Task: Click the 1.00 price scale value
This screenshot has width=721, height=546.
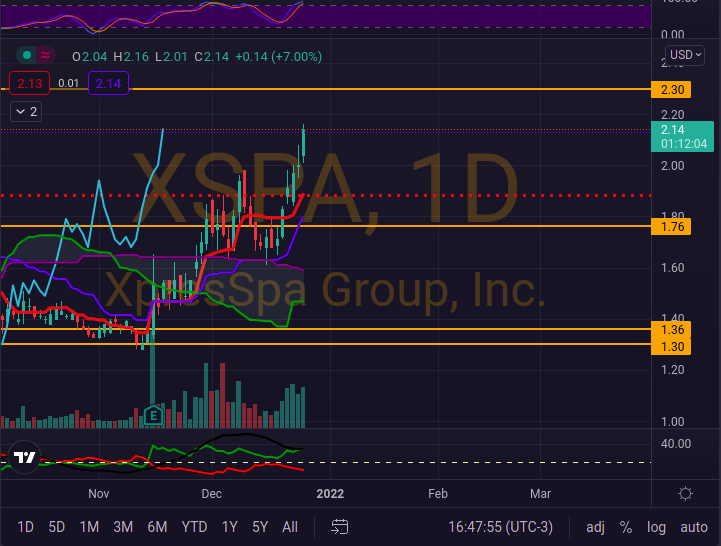Action: click(x=673, y=421)
